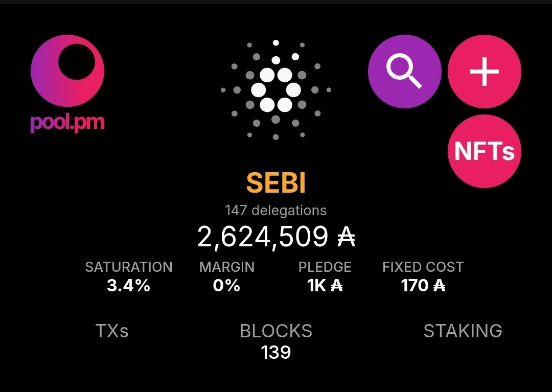Click the 0% margin value
Screen dimensions: 552x392
(x=226, y=285)
